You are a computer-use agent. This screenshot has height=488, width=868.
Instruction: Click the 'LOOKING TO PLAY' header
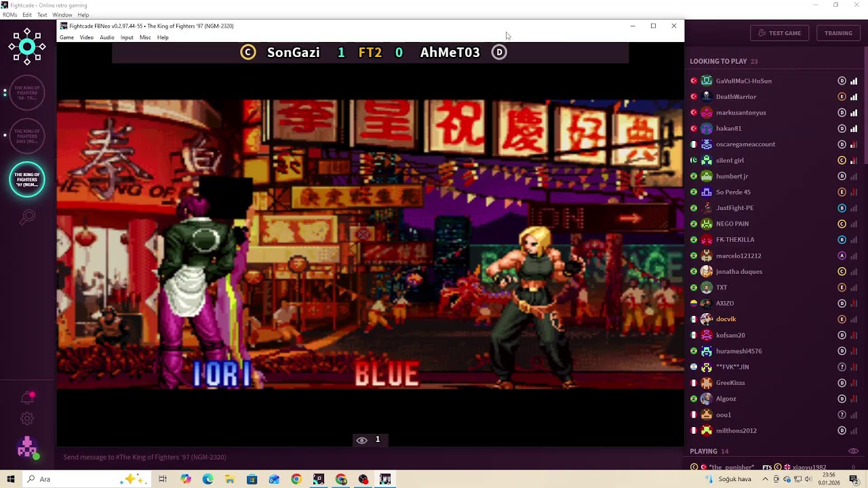click(718, 62)
